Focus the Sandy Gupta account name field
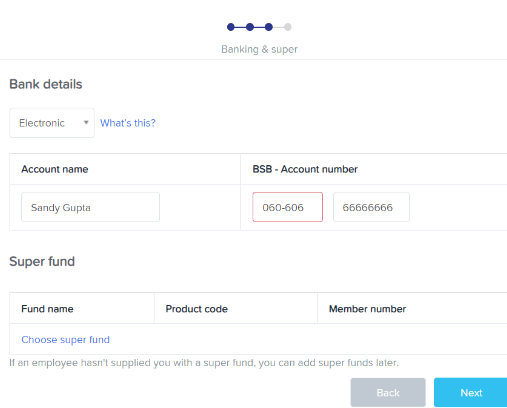Image resolution: width=507 pixels, height=408 pixels. coord(90,207)
